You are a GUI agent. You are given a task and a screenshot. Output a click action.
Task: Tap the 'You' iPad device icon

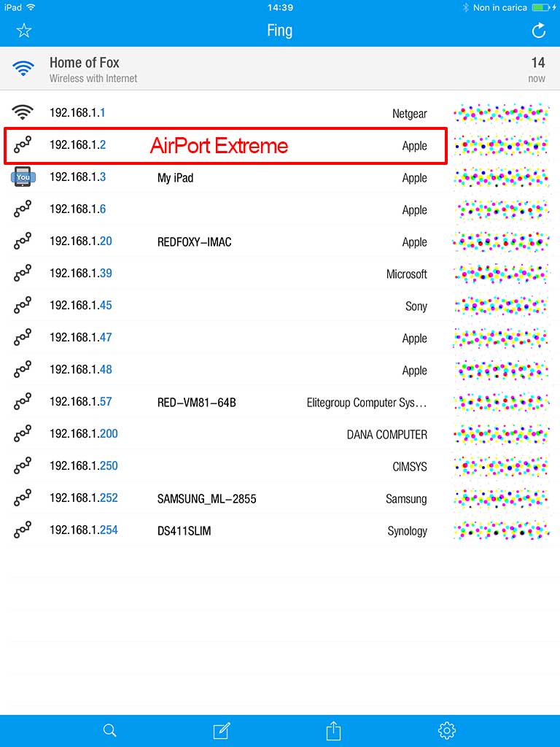23,177
